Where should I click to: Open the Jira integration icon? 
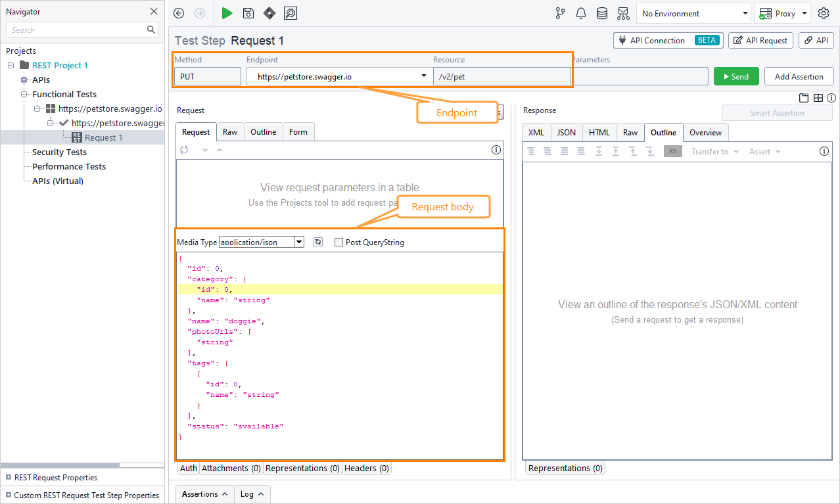coord(269,13)
